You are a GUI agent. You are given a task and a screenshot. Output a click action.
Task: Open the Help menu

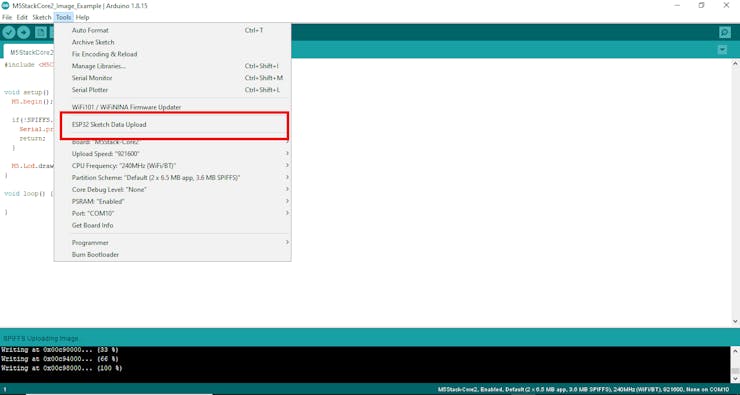(83, 17)
